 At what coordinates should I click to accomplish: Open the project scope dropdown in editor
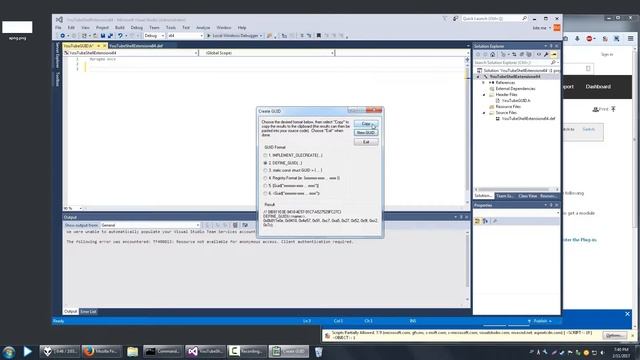(x=131, y=53)
